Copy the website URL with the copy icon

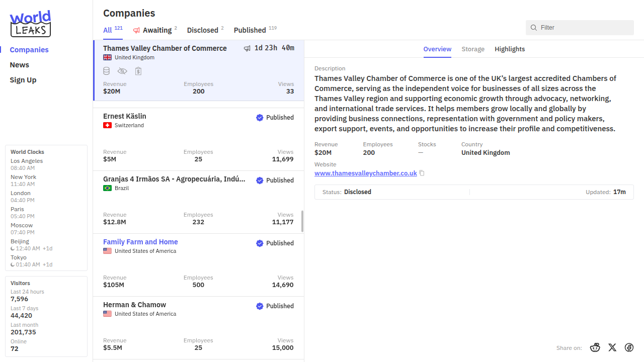point(422,173)
